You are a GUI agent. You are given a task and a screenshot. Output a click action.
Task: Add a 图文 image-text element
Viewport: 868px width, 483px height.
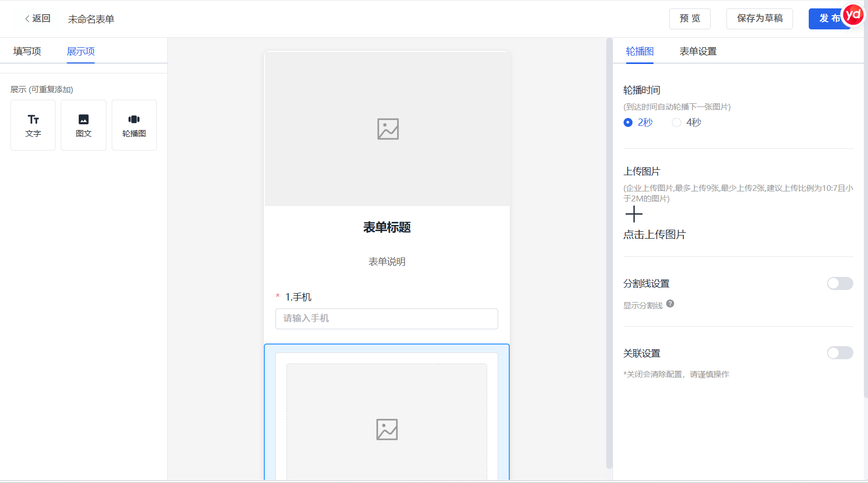[83, 125]
